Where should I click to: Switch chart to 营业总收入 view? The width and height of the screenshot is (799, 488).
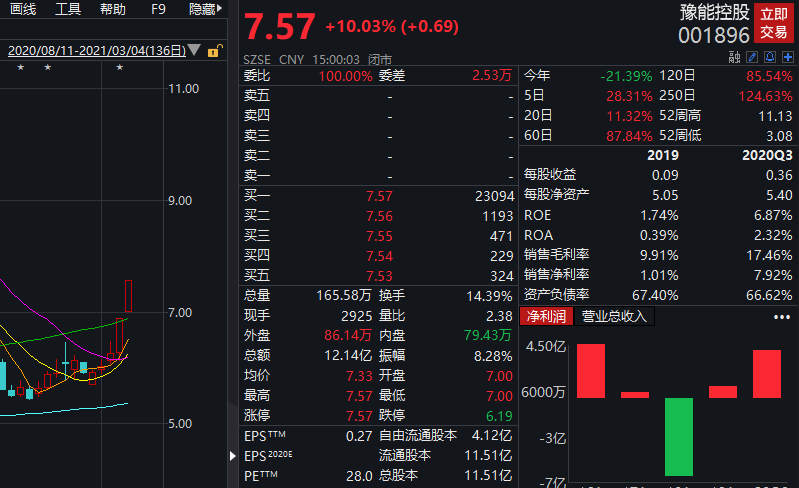615,317
